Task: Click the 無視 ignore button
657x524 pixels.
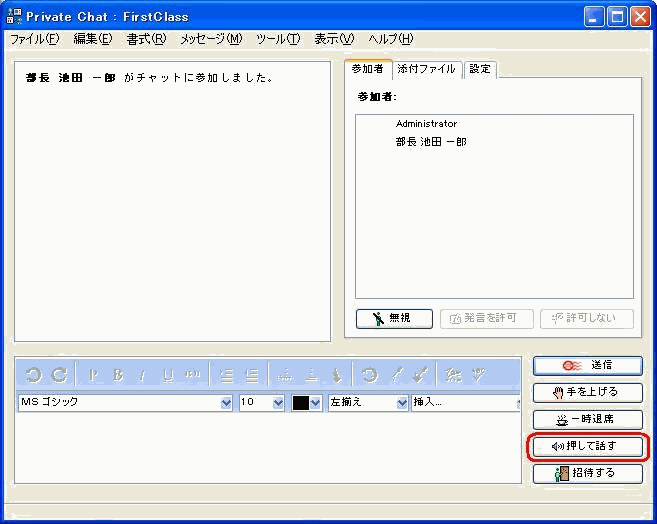Action: pyautogui.click(x=394, y=318)
